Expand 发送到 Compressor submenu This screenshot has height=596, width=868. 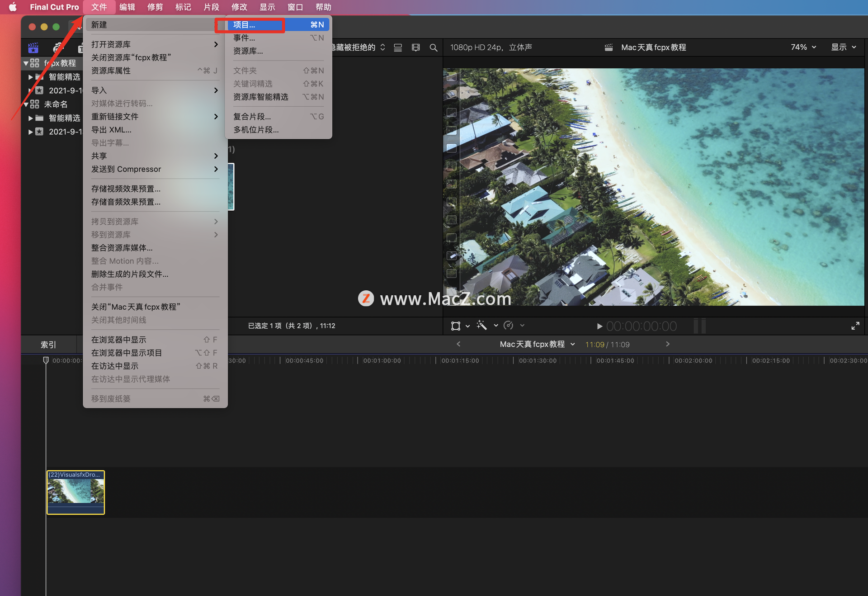[155, 169]
